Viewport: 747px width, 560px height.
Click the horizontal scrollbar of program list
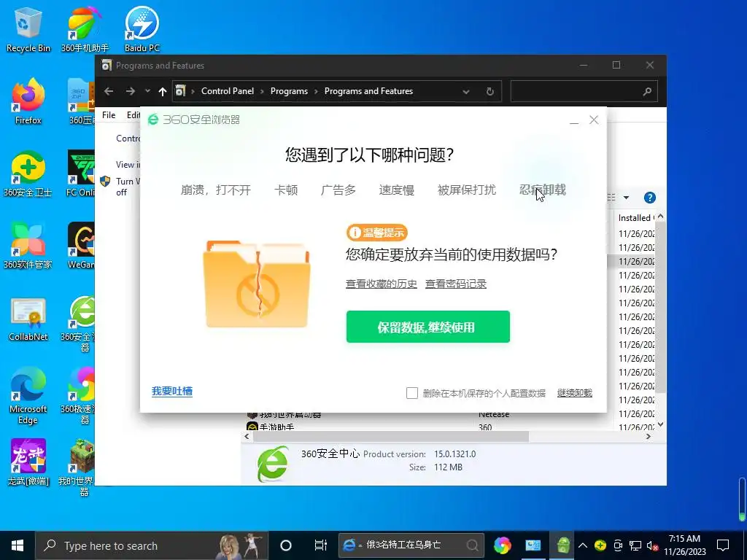click(391, 436)
